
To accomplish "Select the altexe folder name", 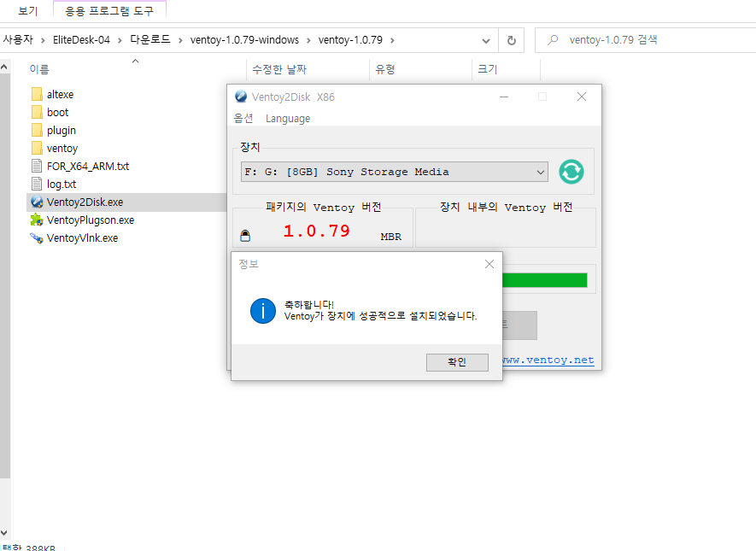I will coord(61,95).
